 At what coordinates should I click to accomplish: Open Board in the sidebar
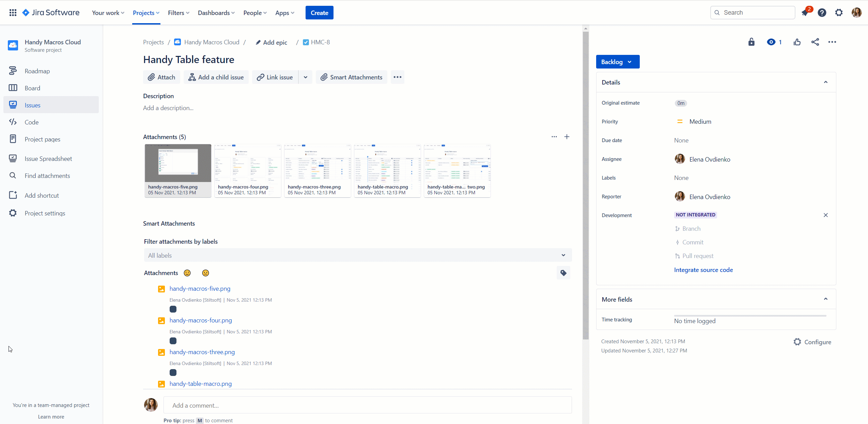coord(51,88)
